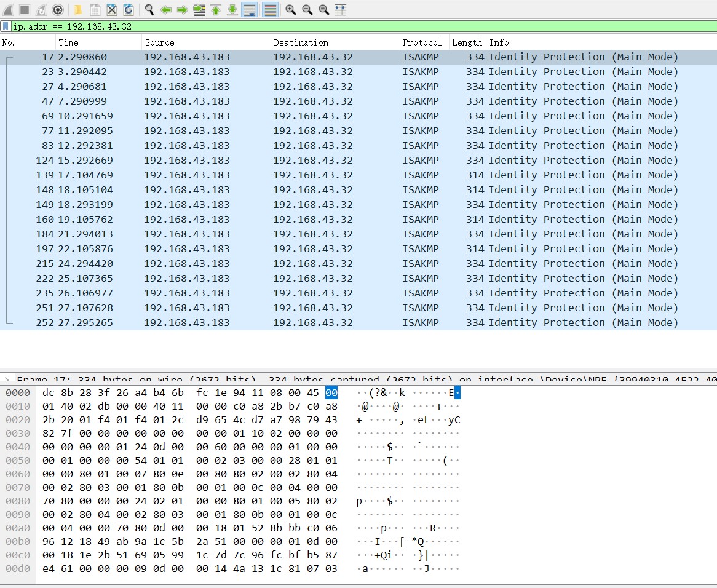Click hex byte 96 at start of row 00b0
This screenshot has width=717, height=588.
click(x=49, y=542)
